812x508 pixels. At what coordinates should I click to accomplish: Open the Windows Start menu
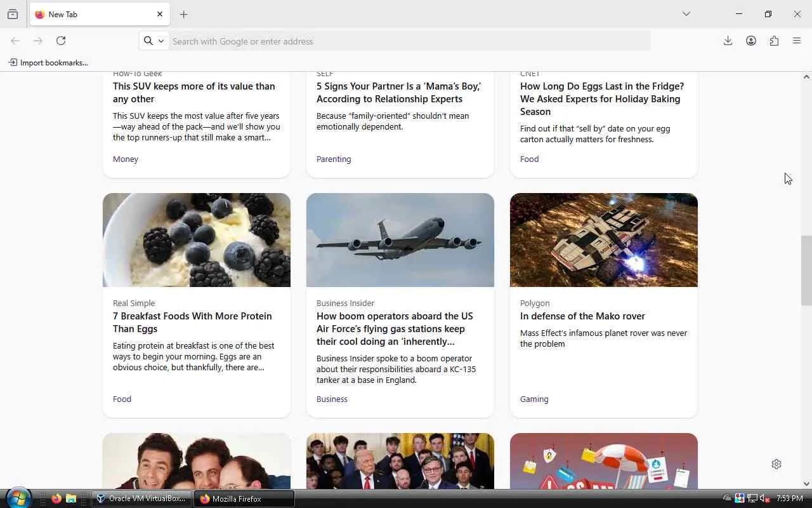tap(17, 498)
